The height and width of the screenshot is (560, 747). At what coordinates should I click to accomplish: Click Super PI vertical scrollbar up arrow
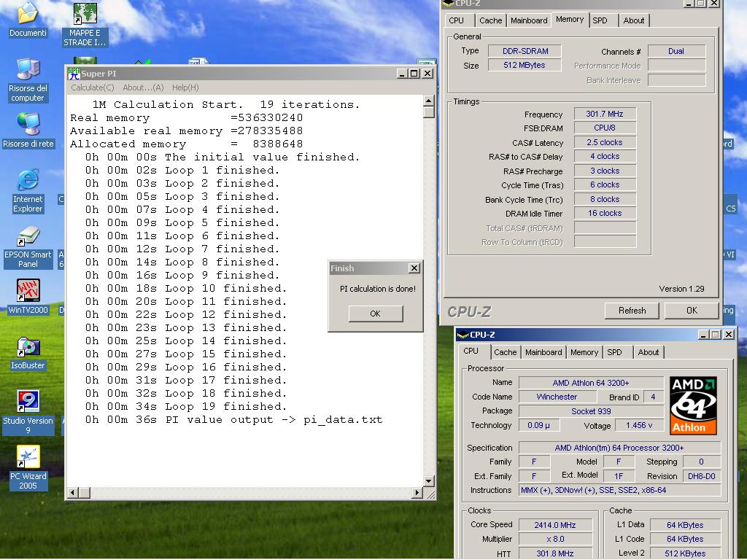(429, 101)
